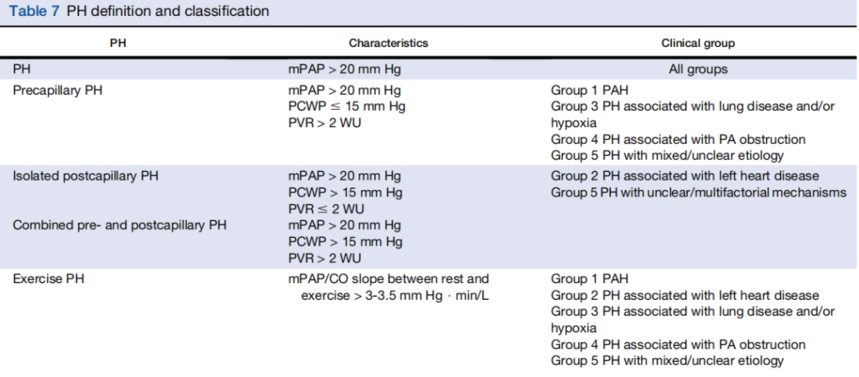Screen dimensions: 859x377
Task: Click the 'Exercise PH' row label
Action: [48, 279]
